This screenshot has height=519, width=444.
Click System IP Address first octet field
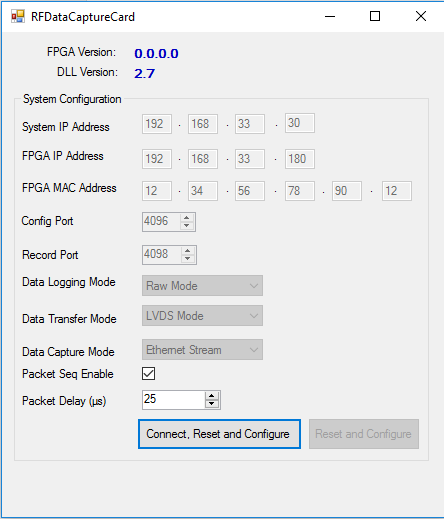pos(157,124)
